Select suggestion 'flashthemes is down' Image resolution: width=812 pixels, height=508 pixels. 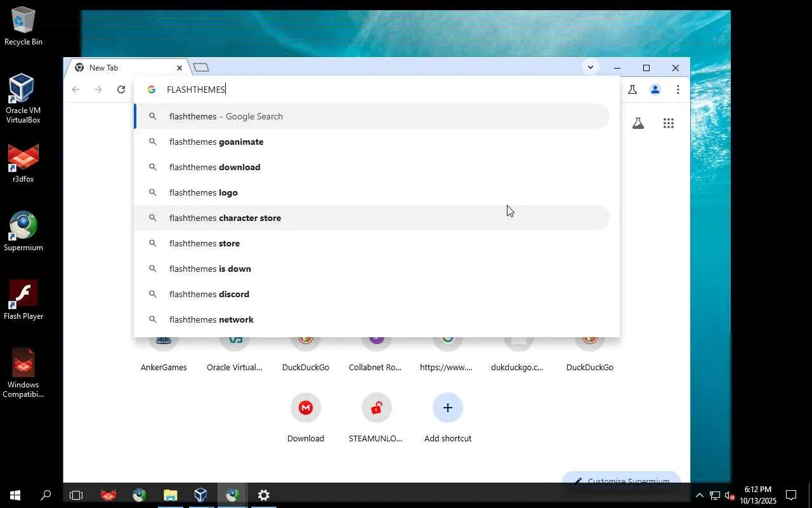point(372,269)
